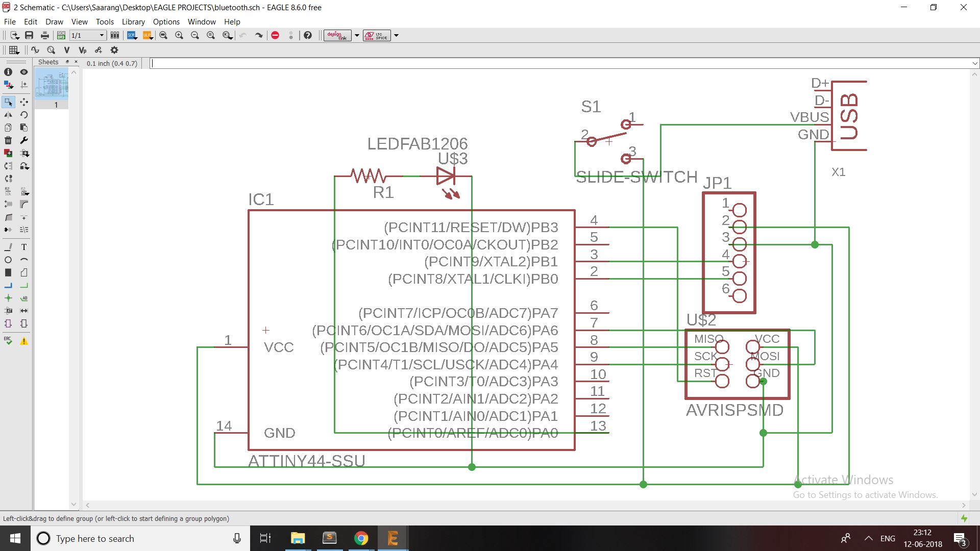Toggle the grid visibility icon

pyautogui.click(x=12, y=50)
